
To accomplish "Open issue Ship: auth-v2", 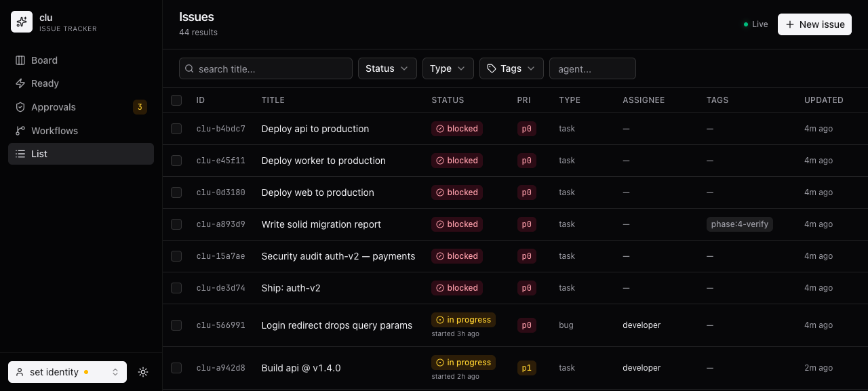I will coord(291,288).
